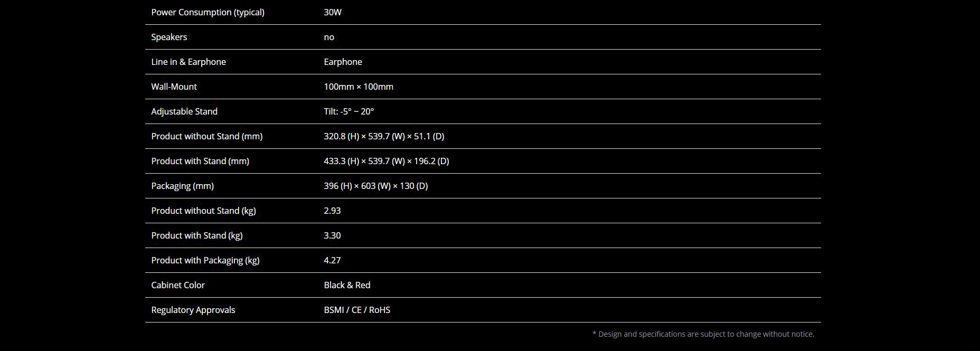Viewport: 980px width, 351px height.
Task: Select the 3.30 weight value
Action: 332,235
